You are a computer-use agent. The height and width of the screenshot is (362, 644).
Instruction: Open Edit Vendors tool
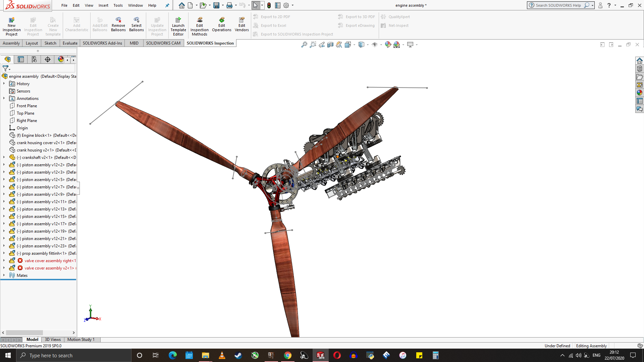[241, 20]
